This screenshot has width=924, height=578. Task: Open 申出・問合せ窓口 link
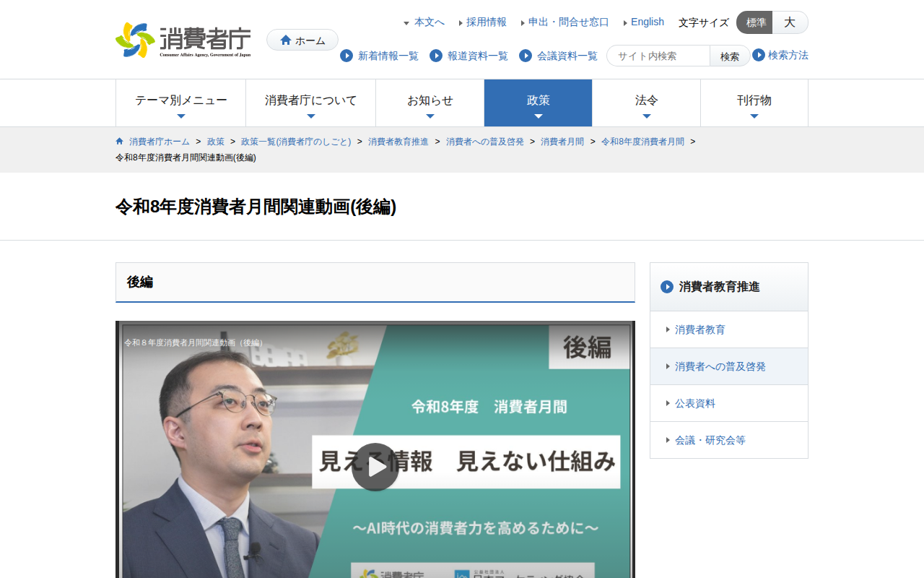coord(569,22)
